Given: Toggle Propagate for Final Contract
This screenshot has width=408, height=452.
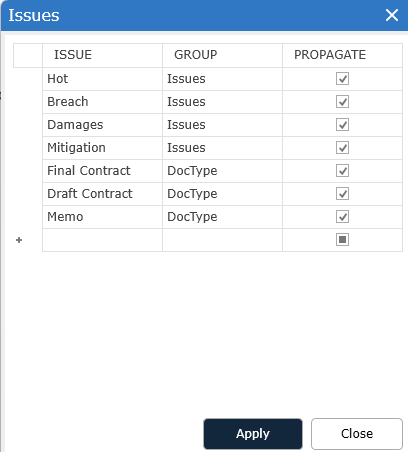Looking at the screenshot, I should 342,171.
